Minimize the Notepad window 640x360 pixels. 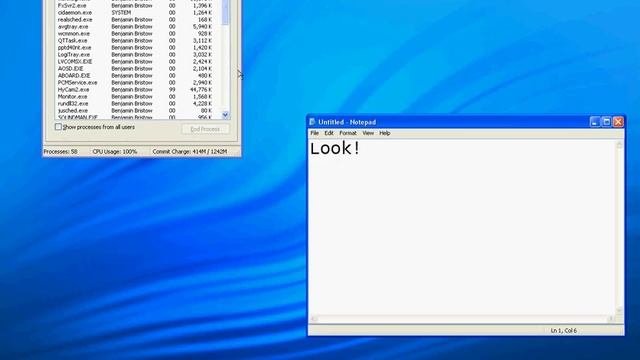click(x=595, y=122)
